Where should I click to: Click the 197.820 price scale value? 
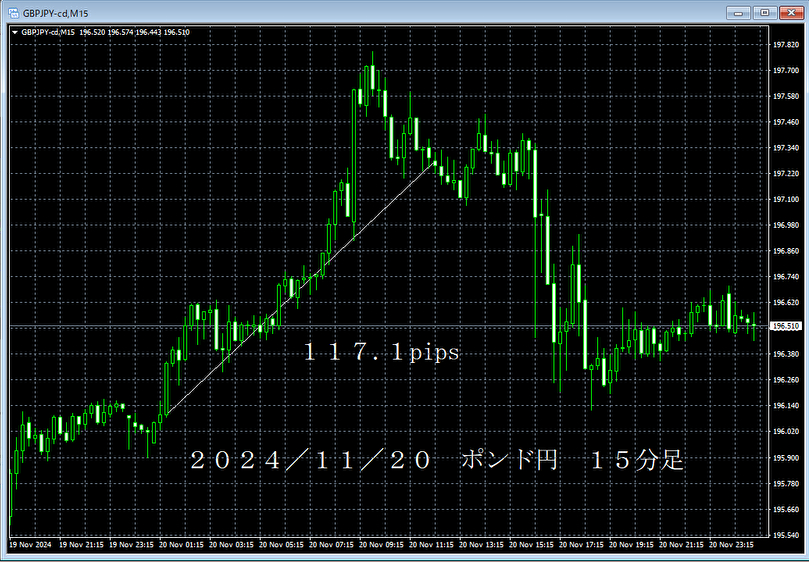[786, 45]
